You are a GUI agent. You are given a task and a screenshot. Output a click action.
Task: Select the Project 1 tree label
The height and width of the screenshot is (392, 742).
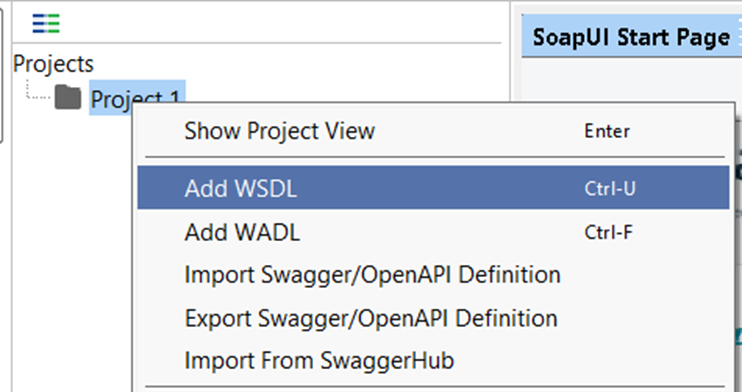tap(137, 97)
